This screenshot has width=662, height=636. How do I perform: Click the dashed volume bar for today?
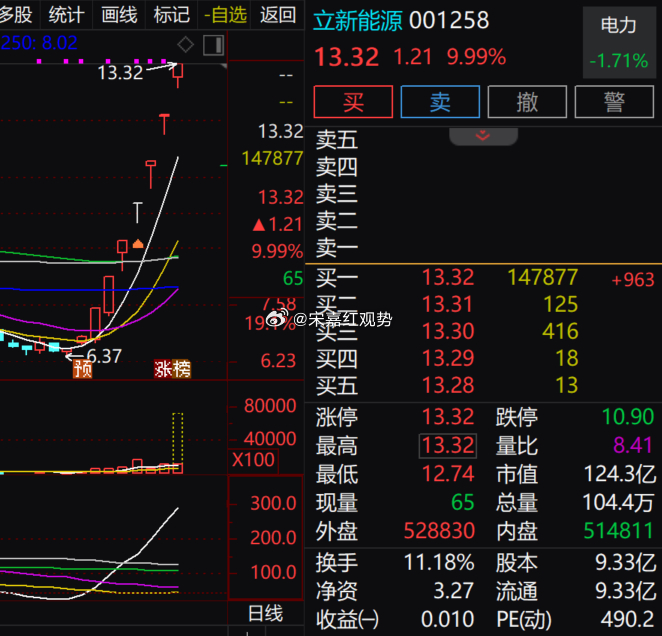178,439
